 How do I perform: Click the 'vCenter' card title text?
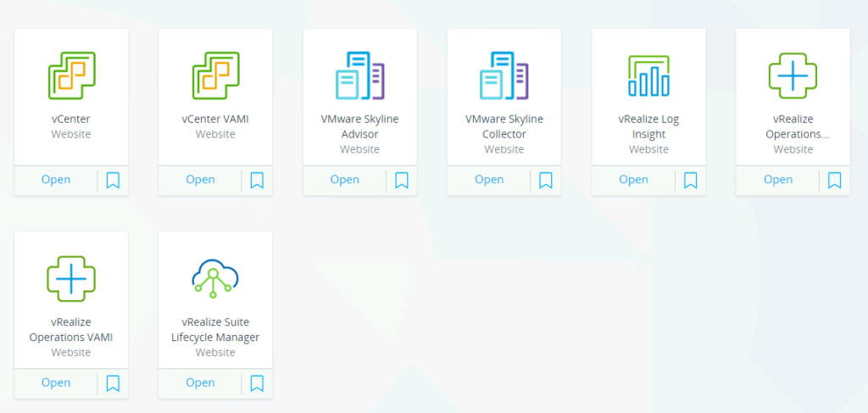(x=71, y=119)
